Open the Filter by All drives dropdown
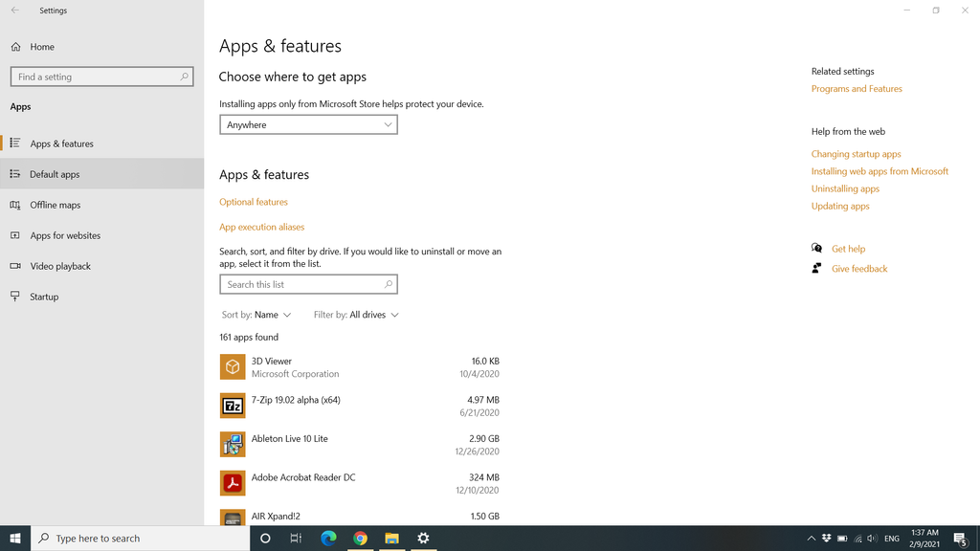The width and height of the screenshot is (980, 551). [355, 314]
